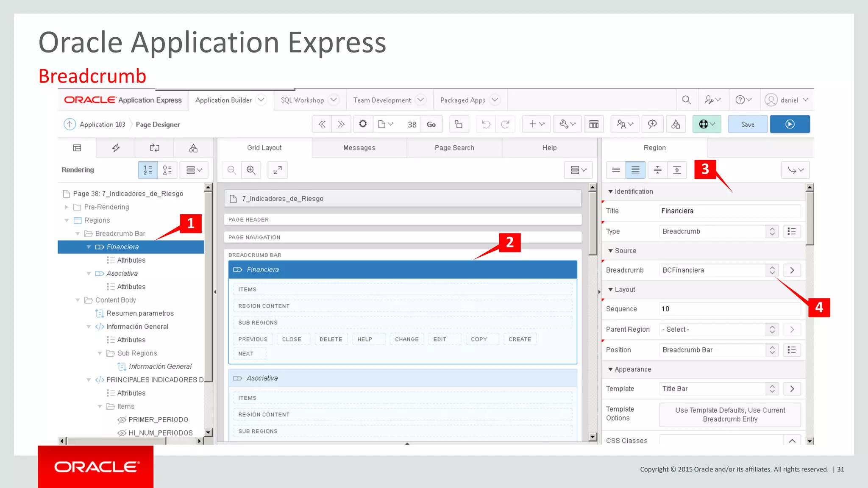This screenshot has height=488, width=868.
Task: Click the blue Run Page play button
Action: pos(790,124)
